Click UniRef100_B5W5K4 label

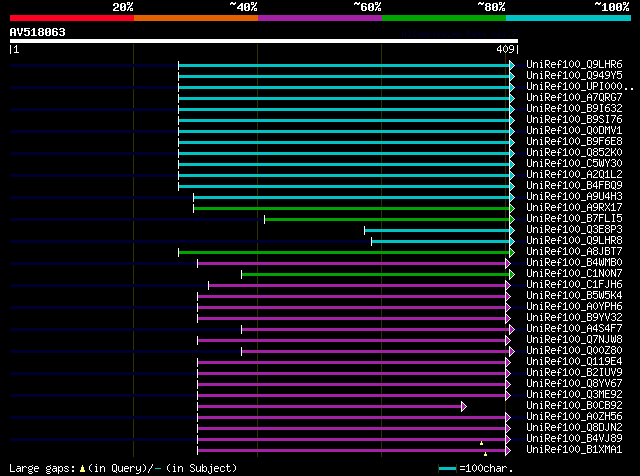pyautogui.click(x=574, y=296)
